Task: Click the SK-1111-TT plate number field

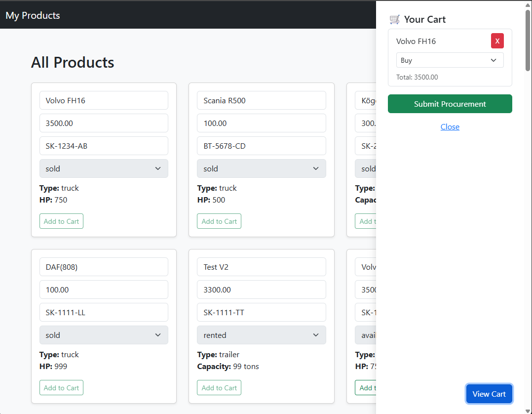Action: (261, 312)
